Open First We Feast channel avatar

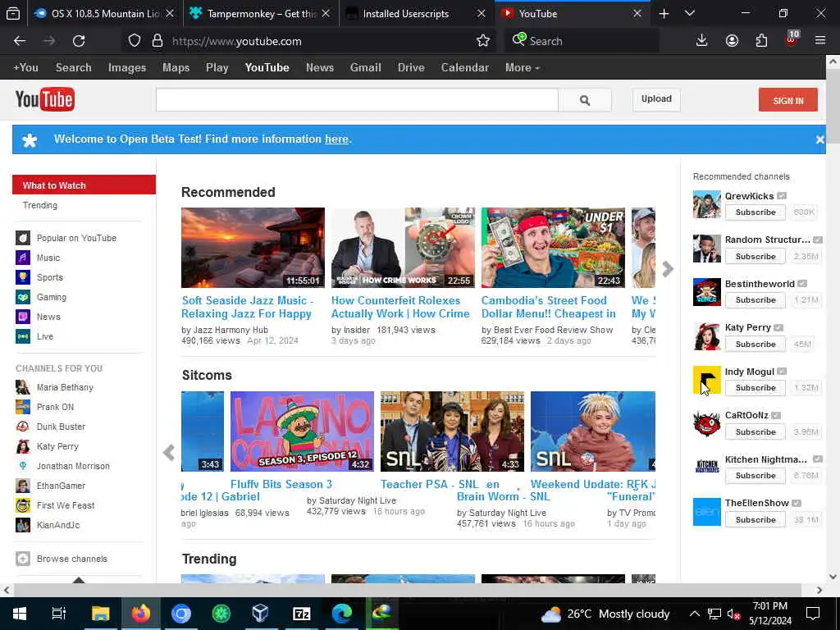click(x=22, y=505)
